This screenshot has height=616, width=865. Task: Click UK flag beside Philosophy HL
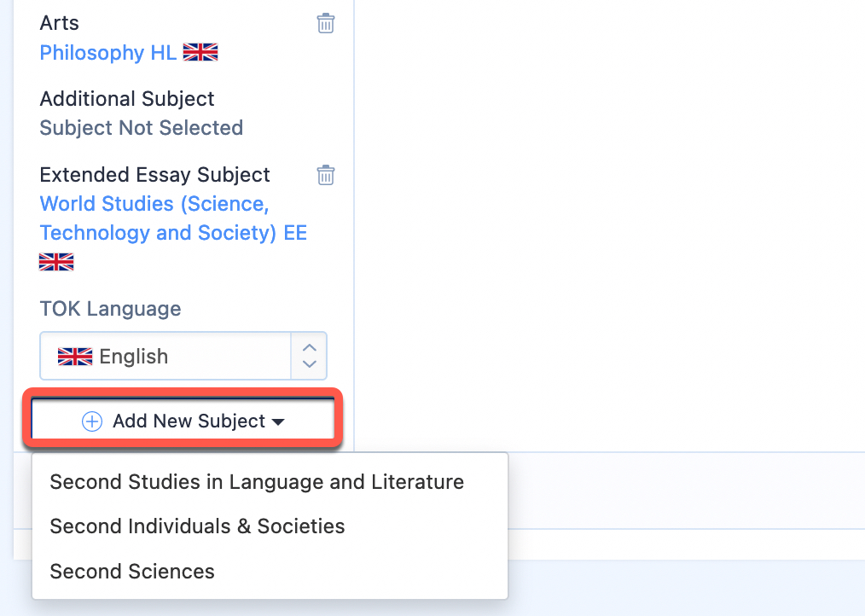click(x=200, y=52)
